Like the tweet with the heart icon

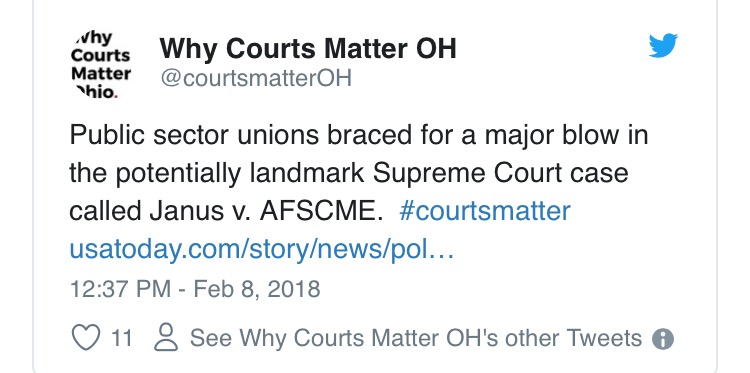(86, 338)
